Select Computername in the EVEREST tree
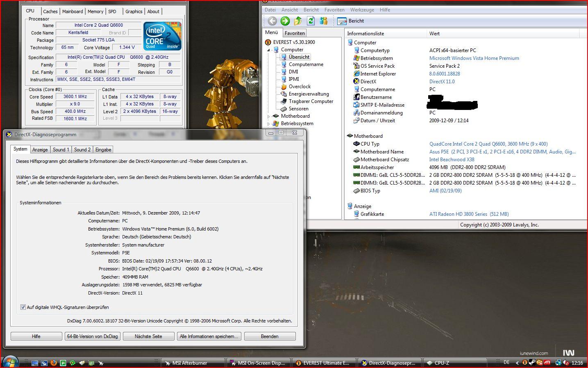 point(306,64)
